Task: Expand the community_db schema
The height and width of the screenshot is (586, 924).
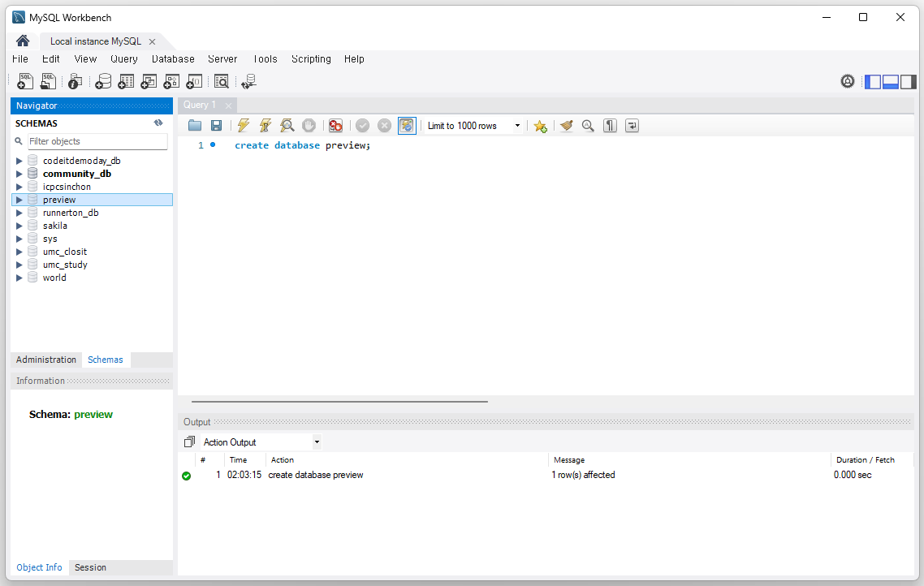Action: click(19, 174)
